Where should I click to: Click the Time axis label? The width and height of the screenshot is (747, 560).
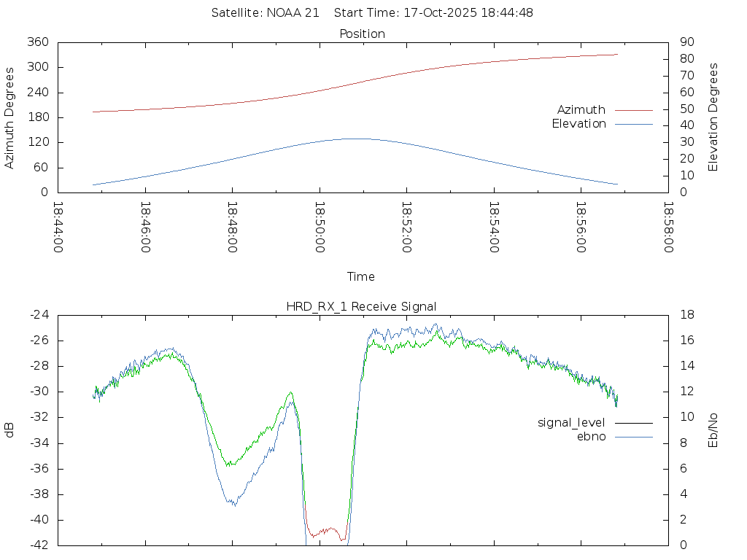pos(361,277)
